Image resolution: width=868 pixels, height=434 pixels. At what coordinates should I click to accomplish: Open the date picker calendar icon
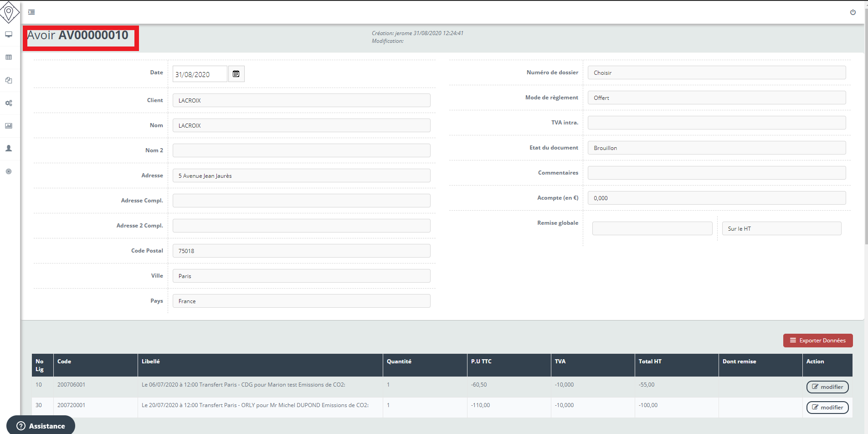tap(236, 74)
